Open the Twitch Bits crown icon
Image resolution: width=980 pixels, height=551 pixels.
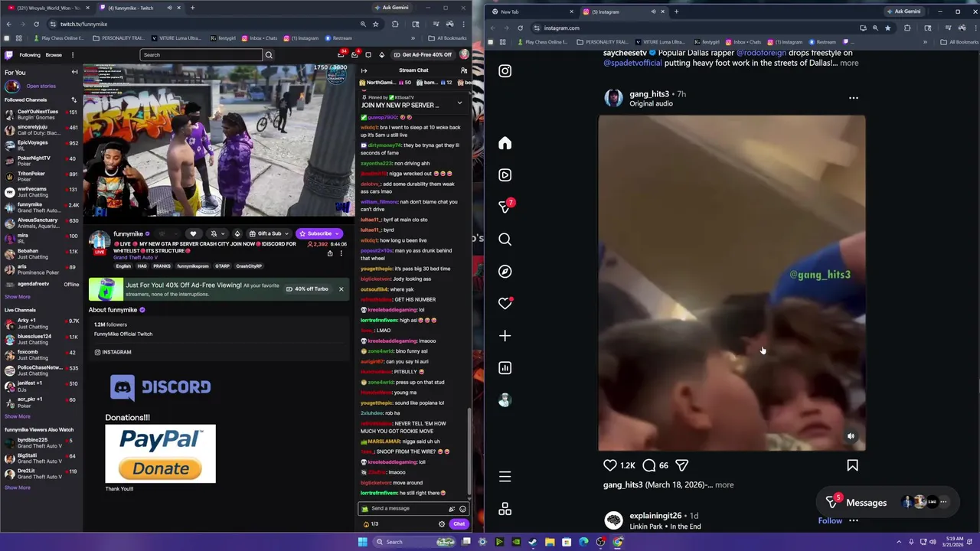pyautogui.click(x=382, y=55)
